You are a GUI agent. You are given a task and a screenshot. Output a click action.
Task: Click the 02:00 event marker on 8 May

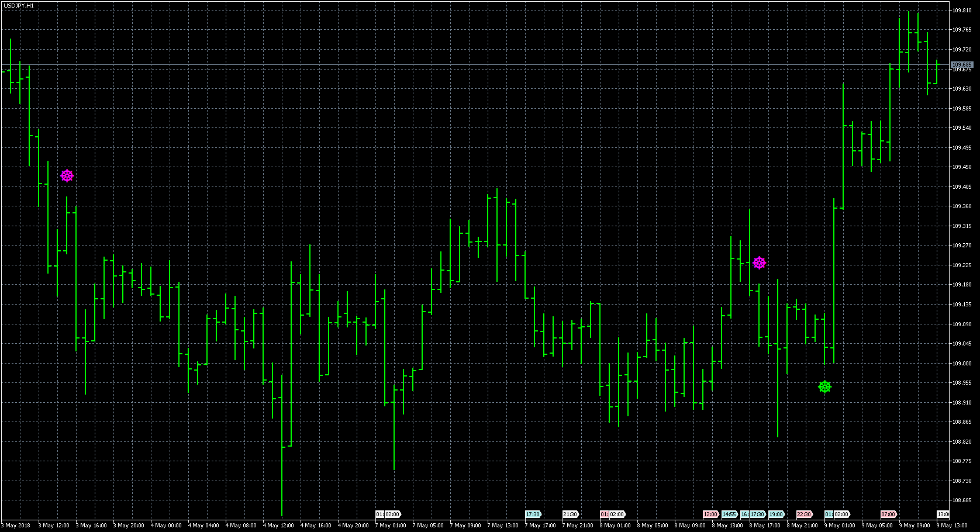click(617, 514)
